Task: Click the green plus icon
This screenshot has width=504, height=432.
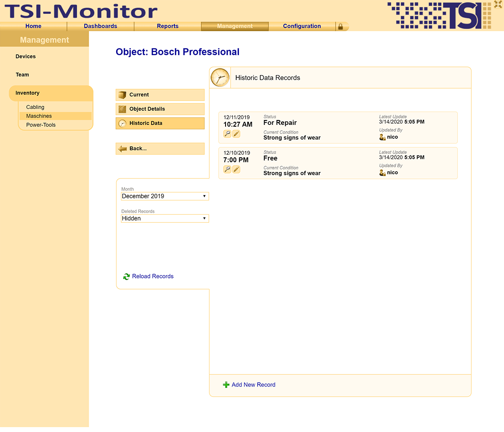Action: 226,385
